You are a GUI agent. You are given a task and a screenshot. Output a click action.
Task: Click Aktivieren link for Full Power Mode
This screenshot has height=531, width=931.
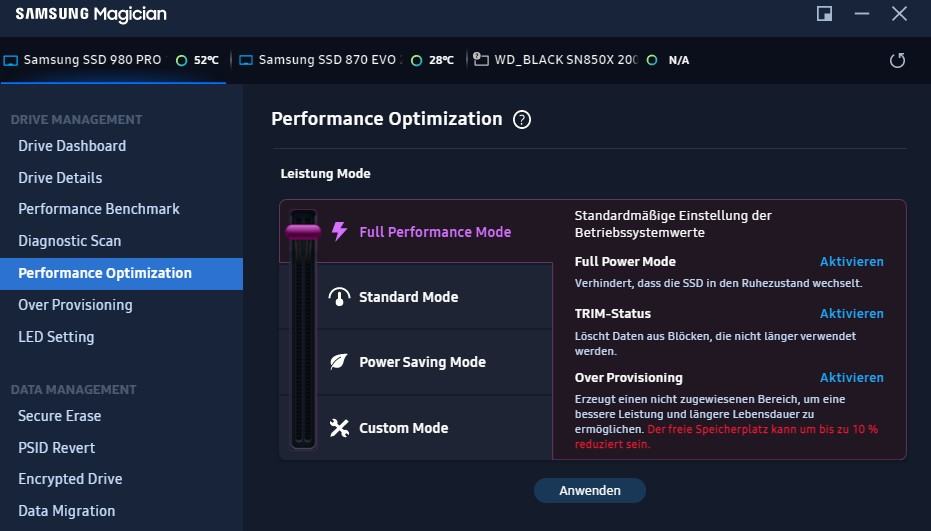pyautogui.click(x=851, y=261)
